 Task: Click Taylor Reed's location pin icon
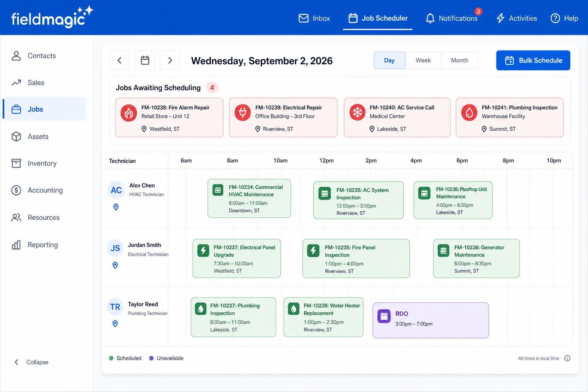[x=115, y=324]
